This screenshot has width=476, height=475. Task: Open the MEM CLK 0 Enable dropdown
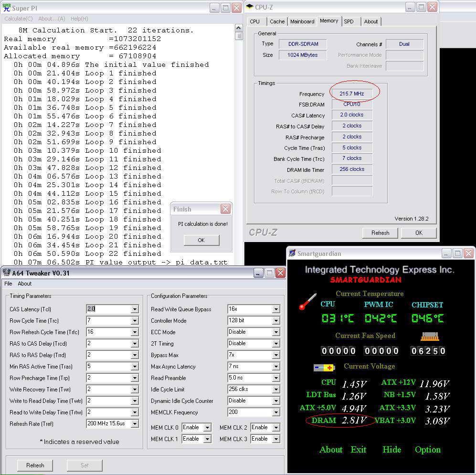[207, 427]
